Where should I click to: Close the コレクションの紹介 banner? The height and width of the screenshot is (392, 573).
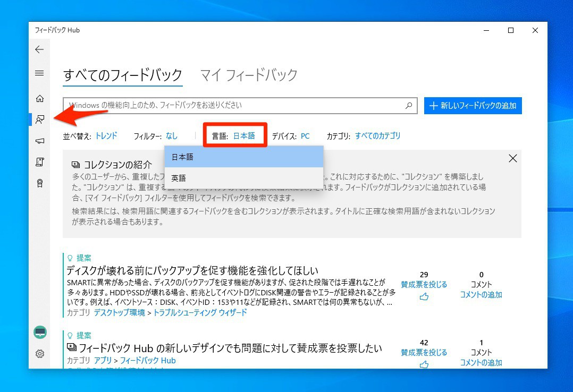pyautogui.click(x=512, y=158)
